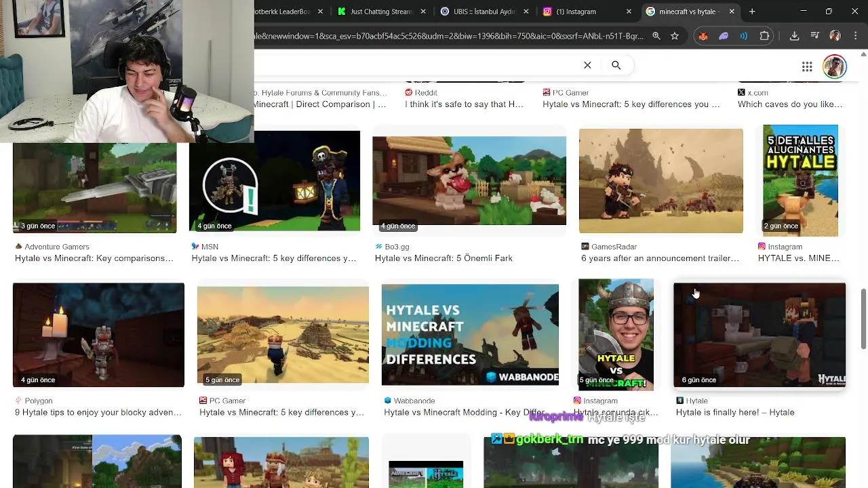Click 'Hytale vs Minecraft: 5 Önemli Fark' link
The width and height of the screenshot is (868, 488).
click(x=443, y=258)
